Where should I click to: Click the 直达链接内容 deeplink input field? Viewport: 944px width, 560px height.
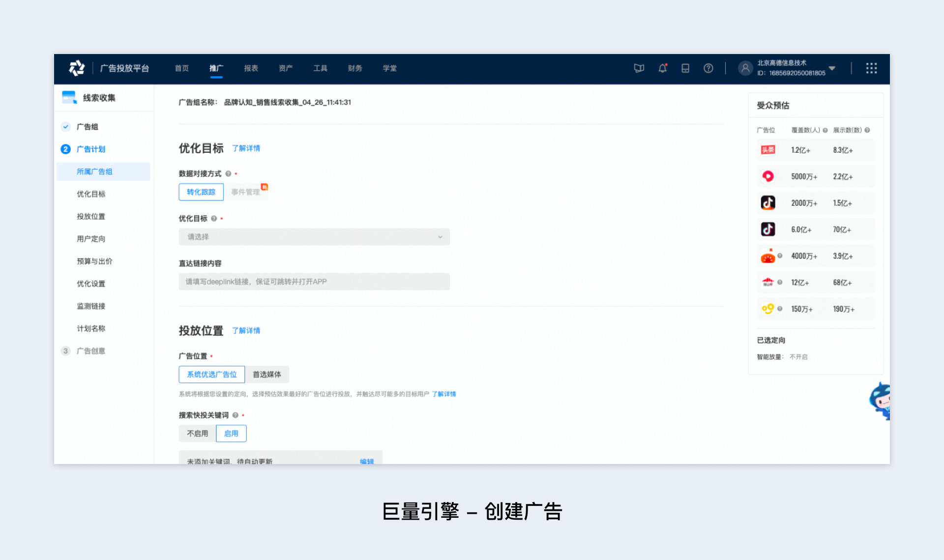coord(314,281)
